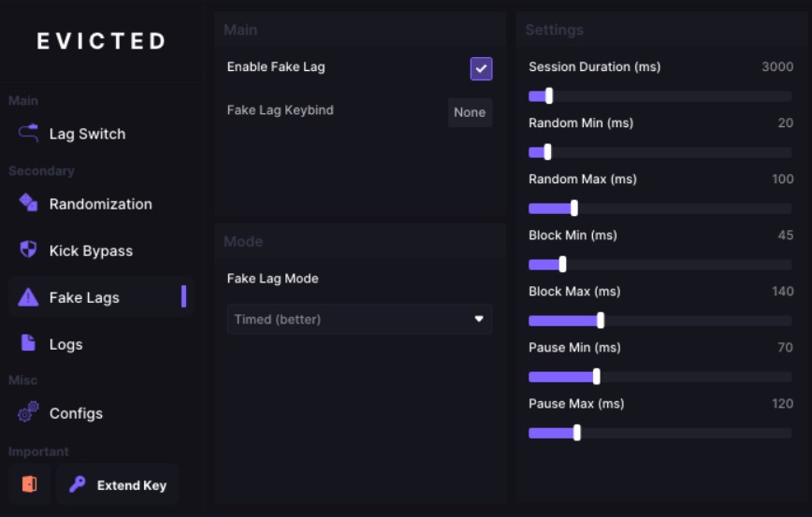Image resolution: width=812 pixels, height=517 pixels.
Task: Open the Fake Lag Mode dropdown arrow
Action: [x=479, y=319]
